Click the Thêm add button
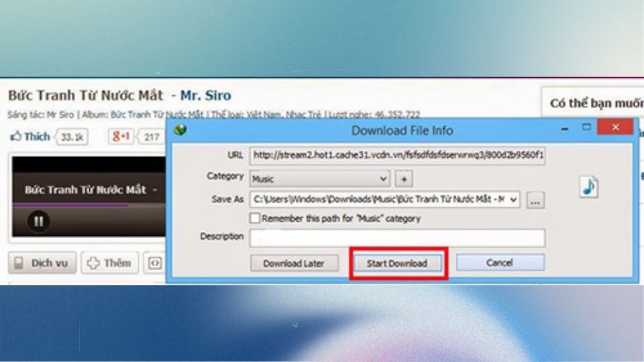644x362 pixels. 109,263
